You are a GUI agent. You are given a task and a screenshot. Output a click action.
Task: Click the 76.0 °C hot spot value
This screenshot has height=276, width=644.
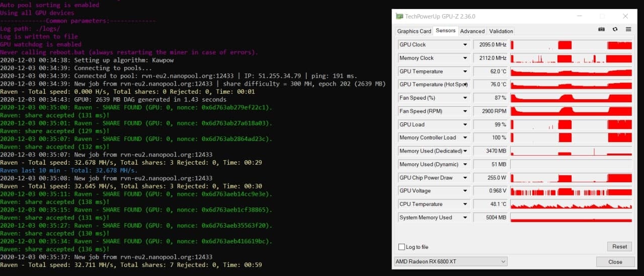click(491, 85)
